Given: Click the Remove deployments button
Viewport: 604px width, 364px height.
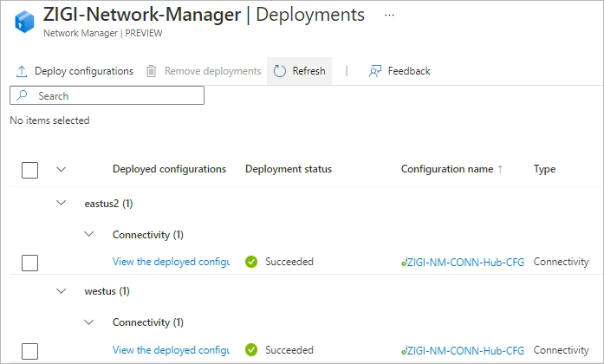Looking at the screenshot, I should (204, 71).
